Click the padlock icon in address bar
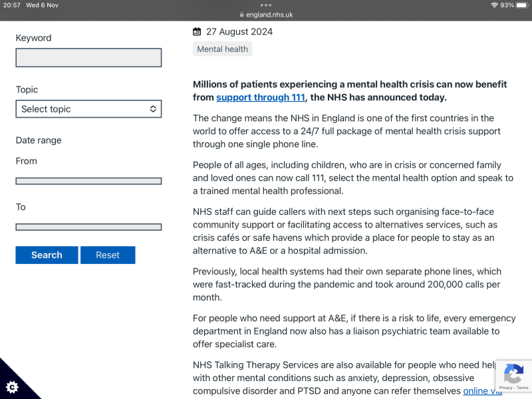The width and height of the screenshot is (532, 399). (241, 15)
